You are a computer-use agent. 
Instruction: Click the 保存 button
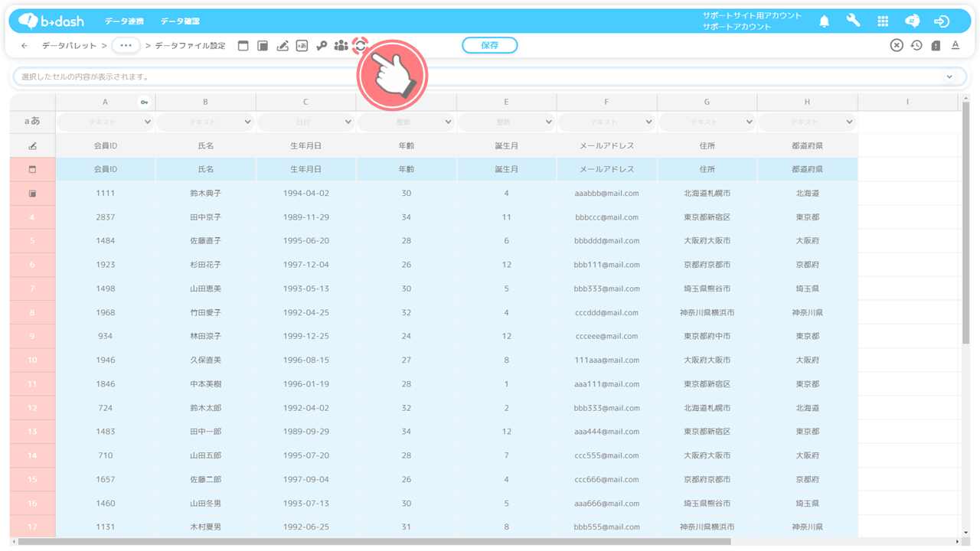pos(489,46)
